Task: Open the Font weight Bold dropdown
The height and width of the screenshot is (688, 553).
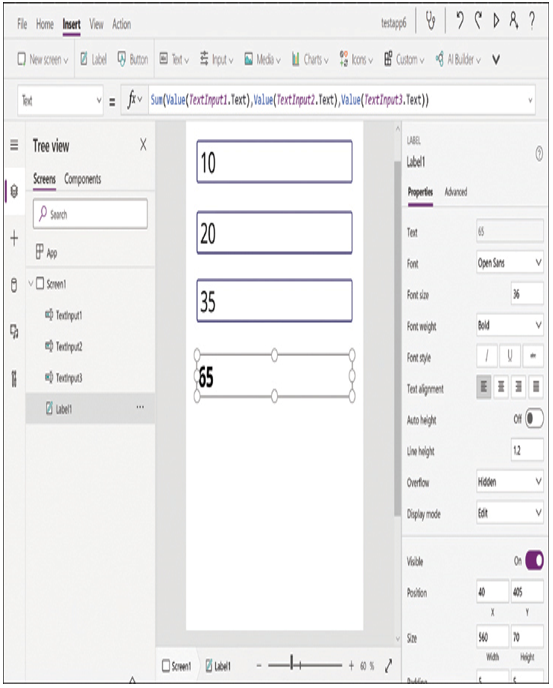Action: [510, 325]
